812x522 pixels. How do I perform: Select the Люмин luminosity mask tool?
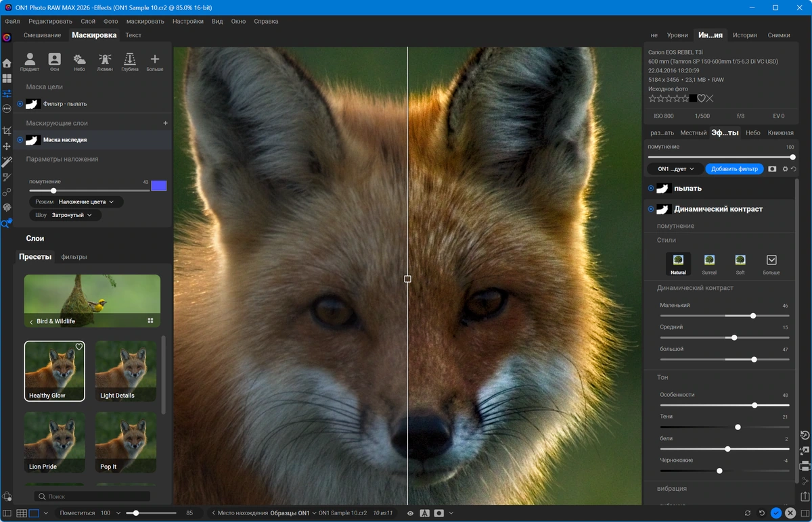point(105,62)
